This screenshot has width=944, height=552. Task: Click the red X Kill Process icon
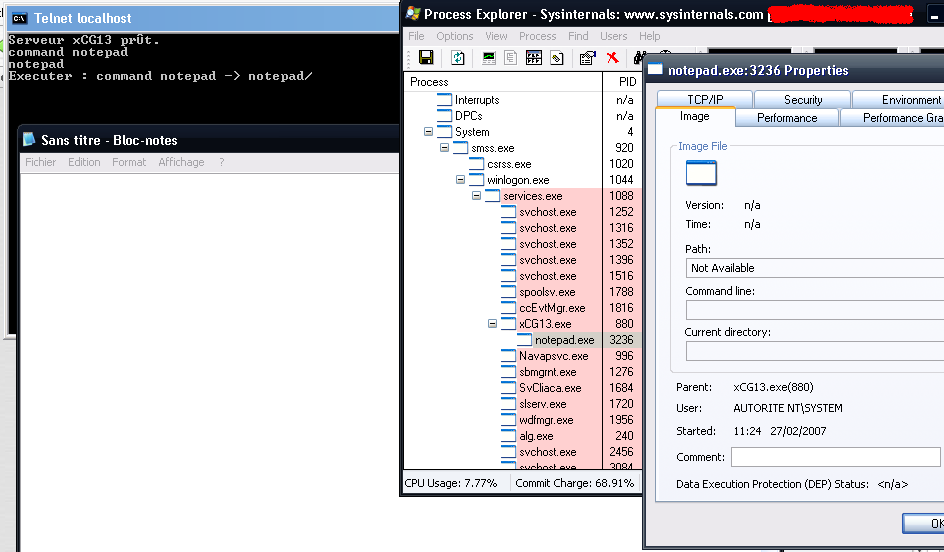pyautogui.click(x=612, y=58)
